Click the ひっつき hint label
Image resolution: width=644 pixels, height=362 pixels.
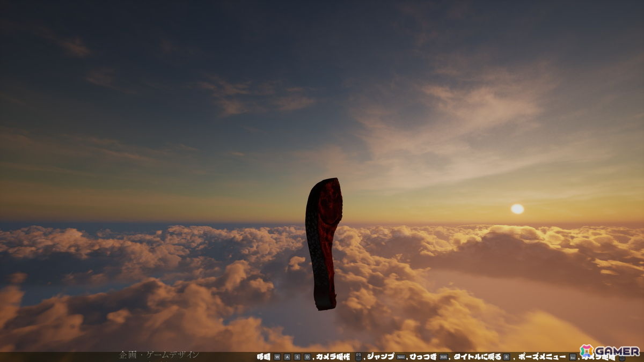pyautogui.click(x=422, y=357)
